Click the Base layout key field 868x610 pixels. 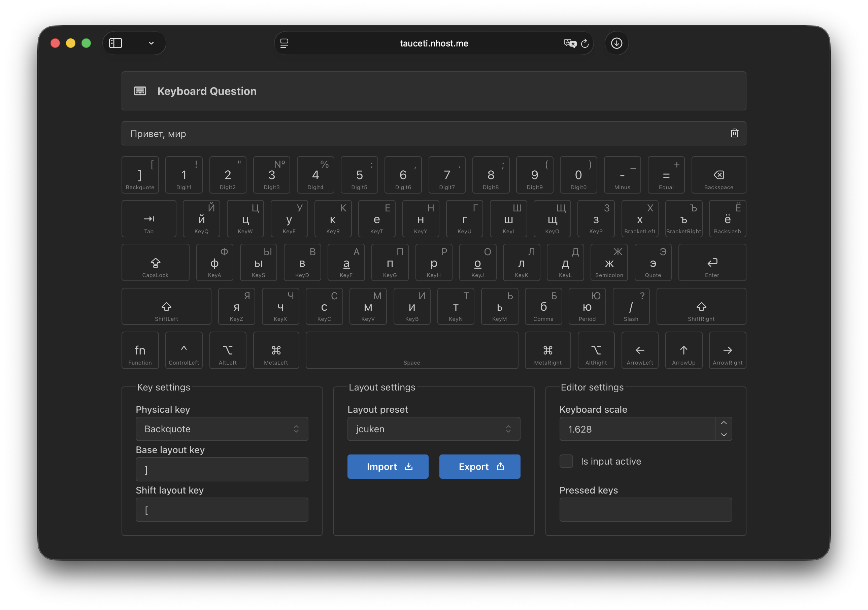pos(222,469)
